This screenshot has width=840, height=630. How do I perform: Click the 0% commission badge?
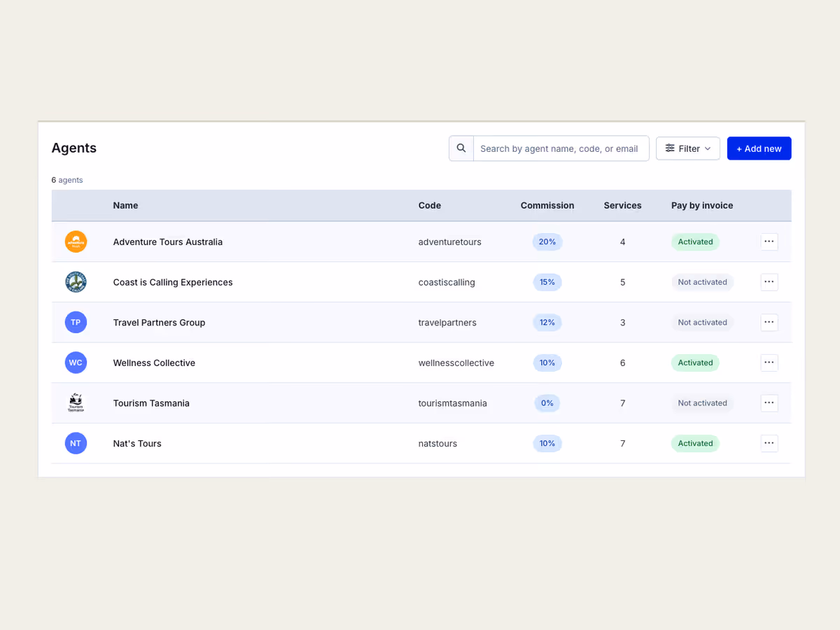(x=547, y=403)
